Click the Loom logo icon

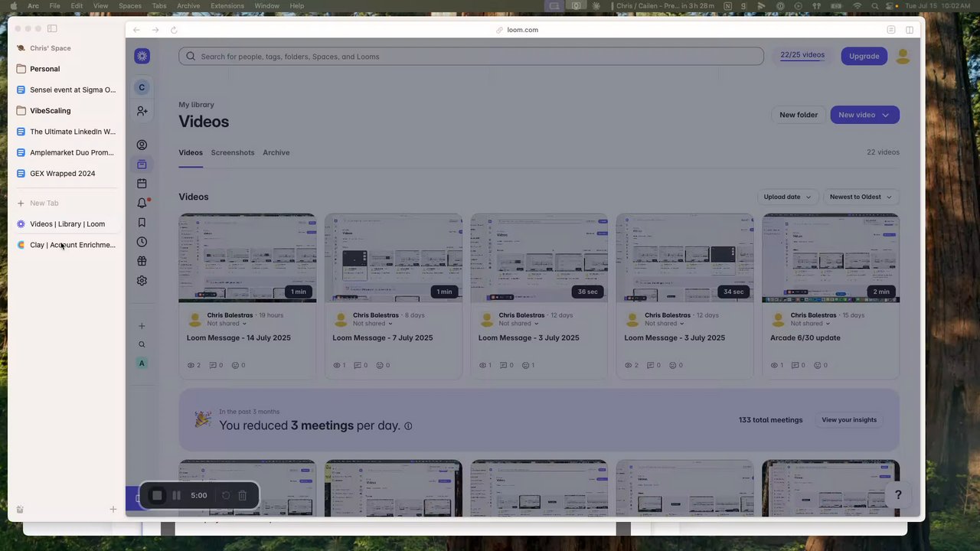142,56
